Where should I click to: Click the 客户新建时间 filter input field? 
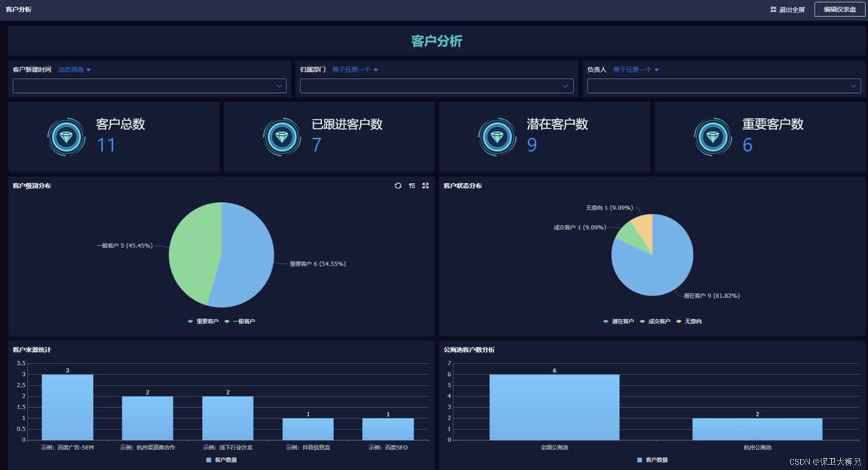click(x=149, y=86)
